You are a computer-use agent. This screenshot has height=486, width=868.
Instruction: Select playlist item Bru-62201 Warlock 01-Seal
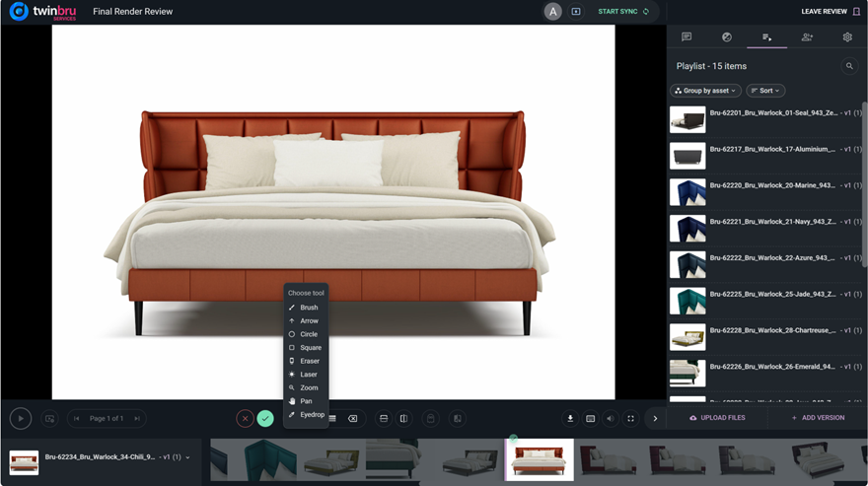click(765, 119)
